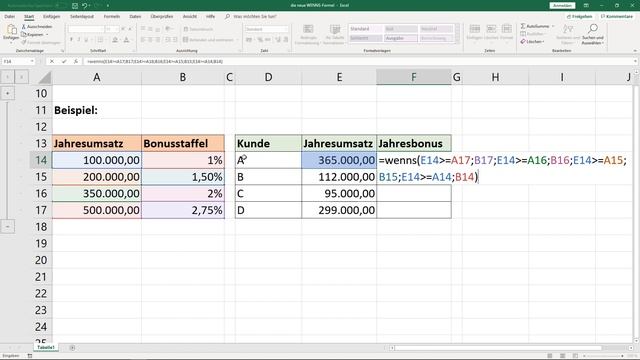Switch to the Überprüfen tab
Screen dimensions: 640x360
tap(162, 17)
